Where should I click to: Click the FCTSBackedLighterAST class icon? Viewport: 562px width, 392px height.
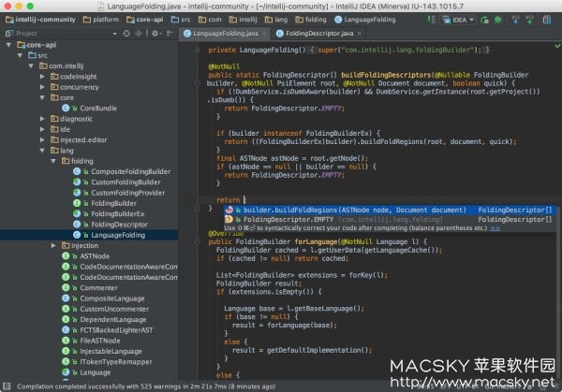66,330
